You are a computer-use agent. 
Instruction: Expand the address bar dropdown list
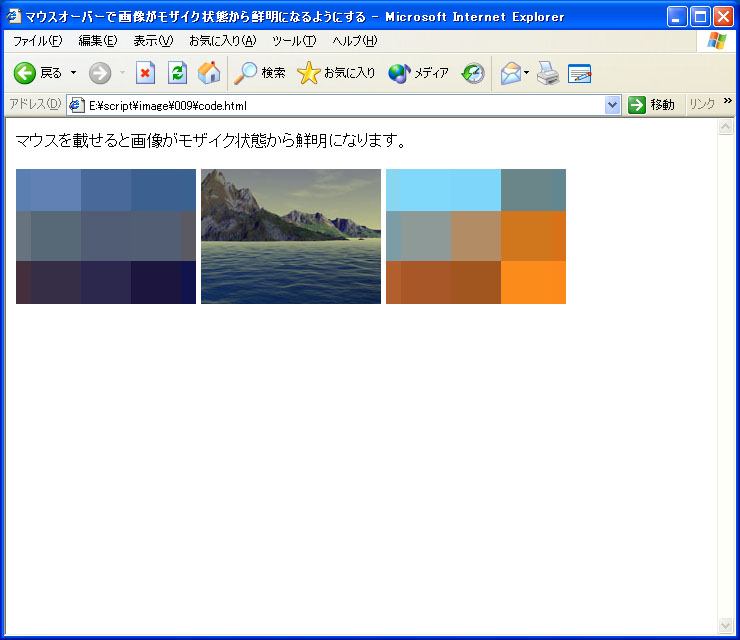coord(612,105)
